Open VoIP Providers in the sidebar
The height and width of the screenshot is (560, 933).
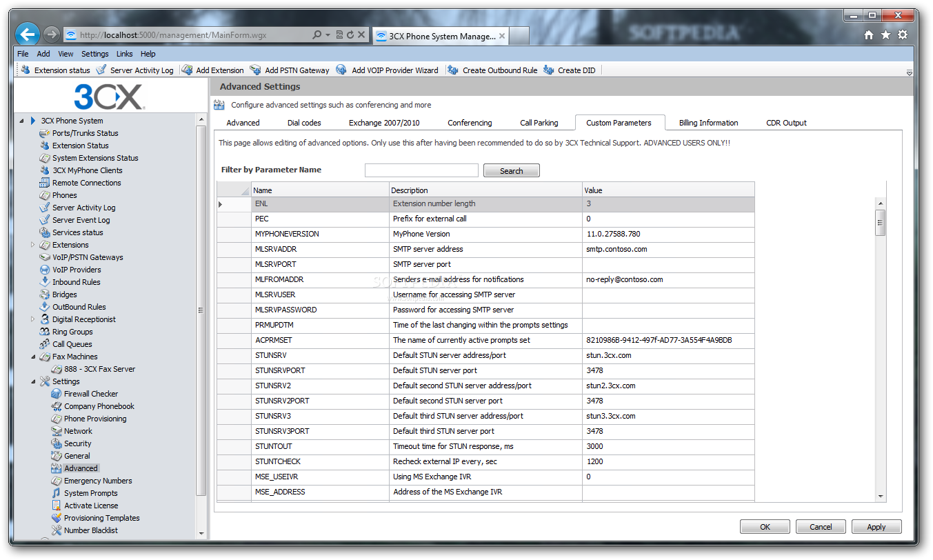[77, 270]
